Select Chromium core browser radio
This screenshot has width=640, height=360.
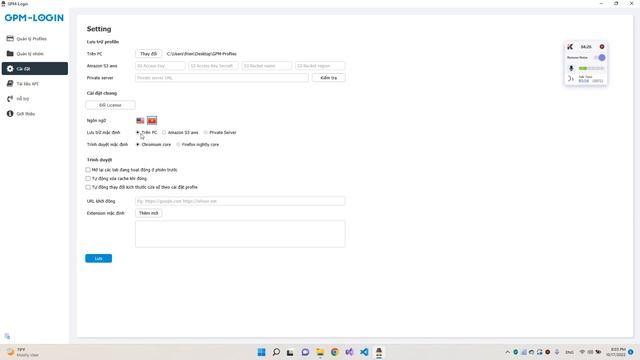[x=138, y=144]
